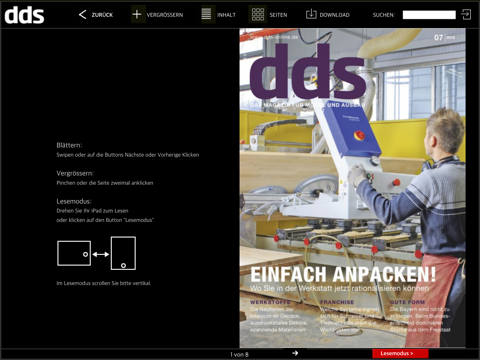This screenshot has width=480, height=360.
Task: Switch to Lesemodus red button
Action: point(400,353)
